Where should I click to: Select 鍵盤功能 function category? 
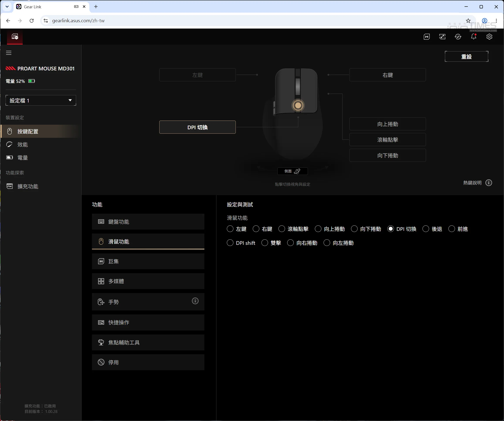point(148,222)
